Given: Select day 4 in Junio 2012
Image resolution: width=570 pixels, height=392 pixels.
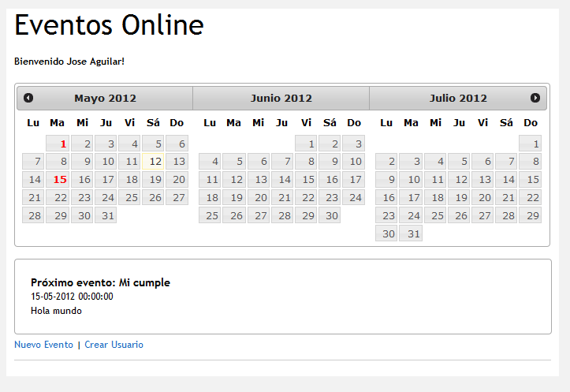Looking at the screenshot, I should pyautogui.click(x=210, y=161).
